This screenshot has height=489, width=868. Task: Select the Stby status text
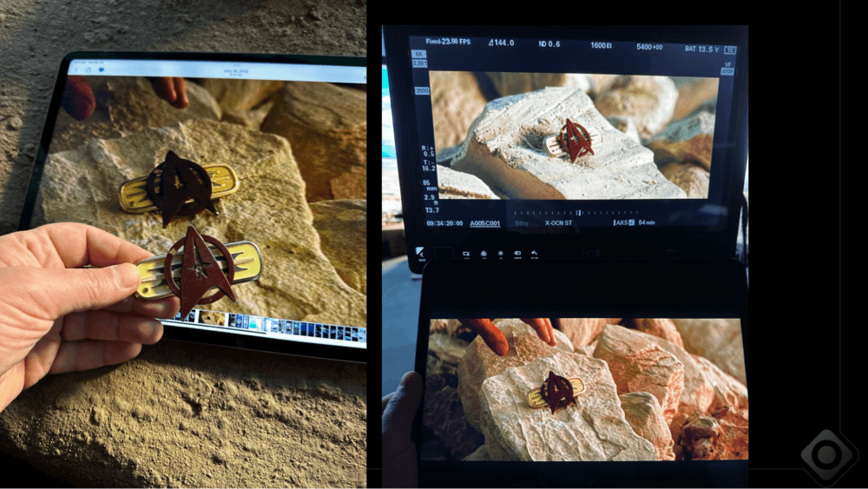[x=522, y=224]
